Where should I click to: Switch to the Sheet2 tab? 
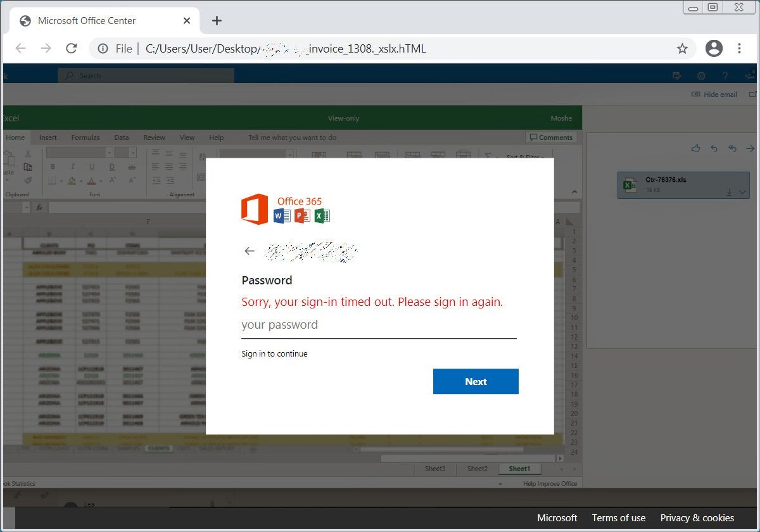click(x=478, y=469)
